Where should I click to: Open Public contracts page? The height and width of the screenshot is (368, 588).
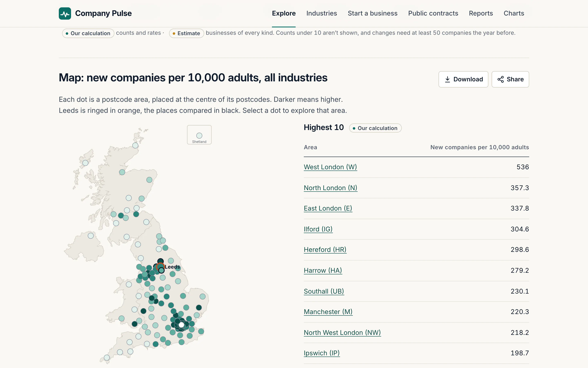tap(433, 13)
